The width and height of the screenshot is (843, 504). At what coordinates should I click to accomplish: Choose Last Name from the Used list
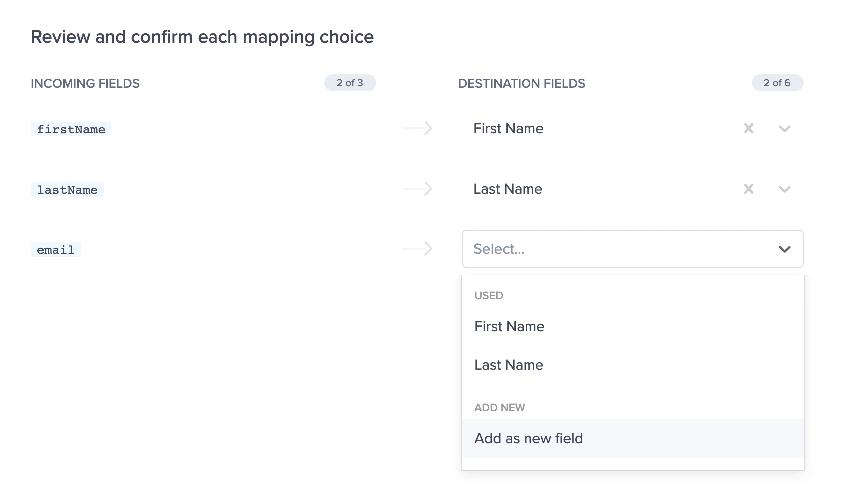[x=509, y=365]
